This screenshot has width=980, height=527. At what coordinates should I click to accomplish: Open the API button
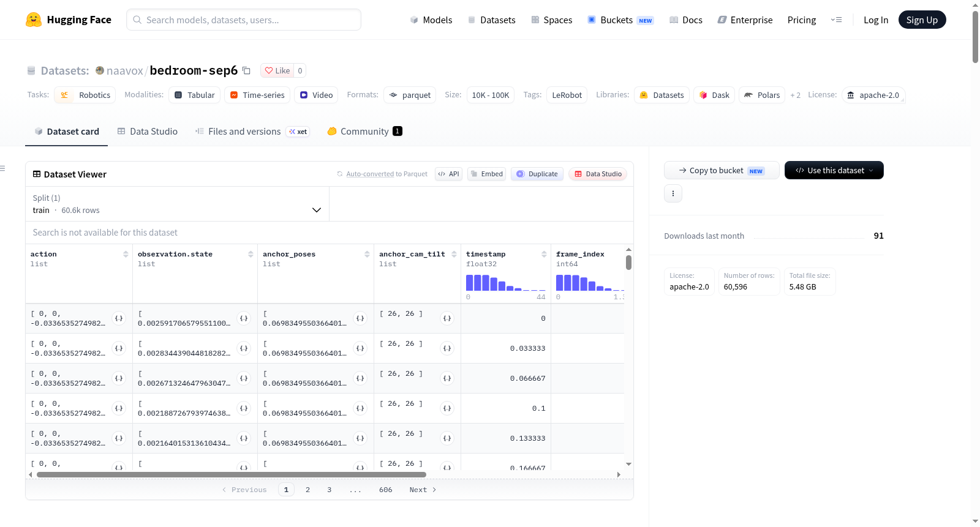(448, 174)
